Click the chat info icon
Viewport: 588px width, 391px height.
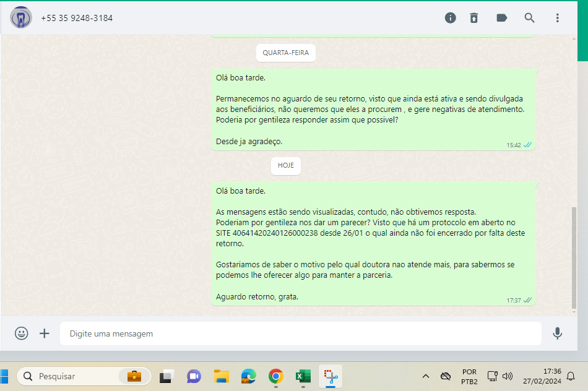[x=450, y=17]
